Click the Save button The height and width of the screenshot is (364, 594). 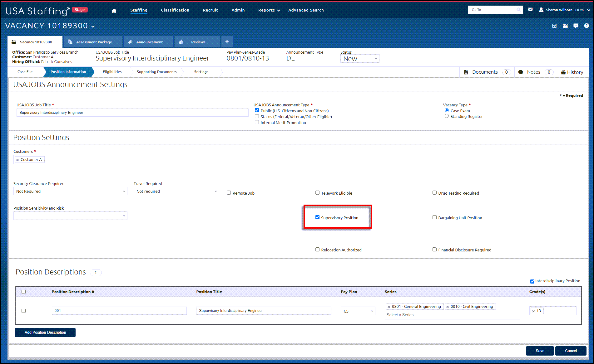click(540, 351)
